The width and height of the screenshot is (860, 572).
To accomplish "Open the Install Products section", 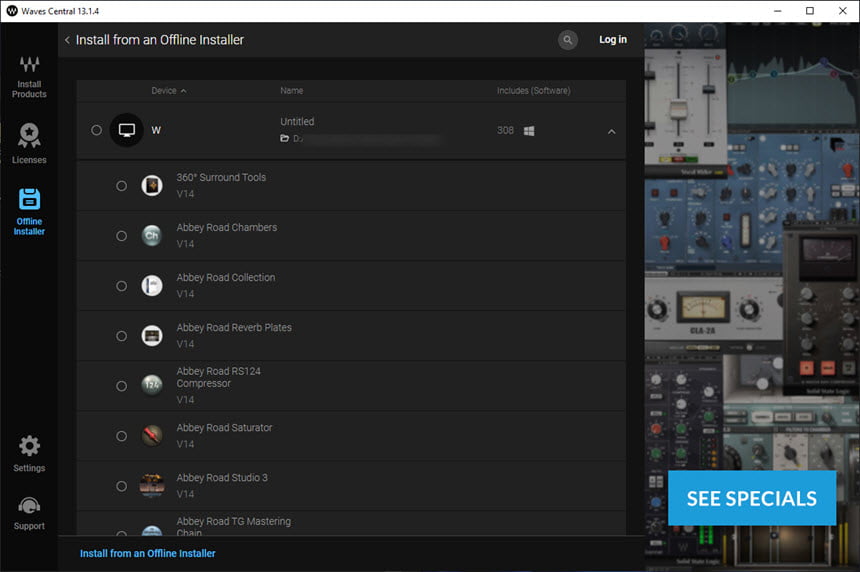I will coord(29,77).
